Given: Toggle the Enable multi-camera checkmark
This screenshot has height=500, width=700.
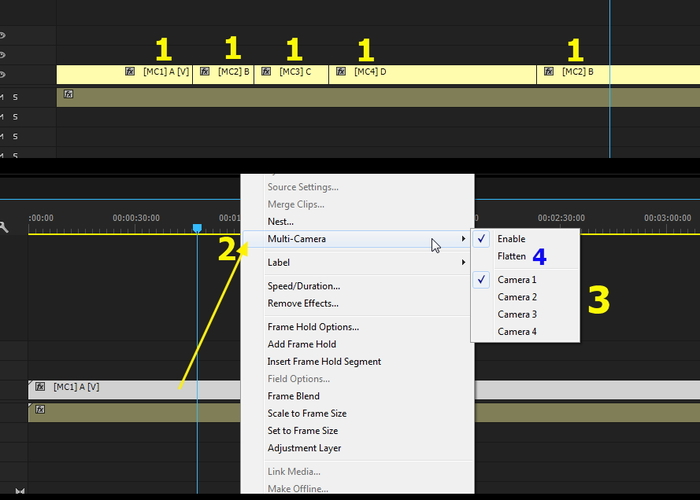Looking at the screenshot, I should (x=510, y=239).
